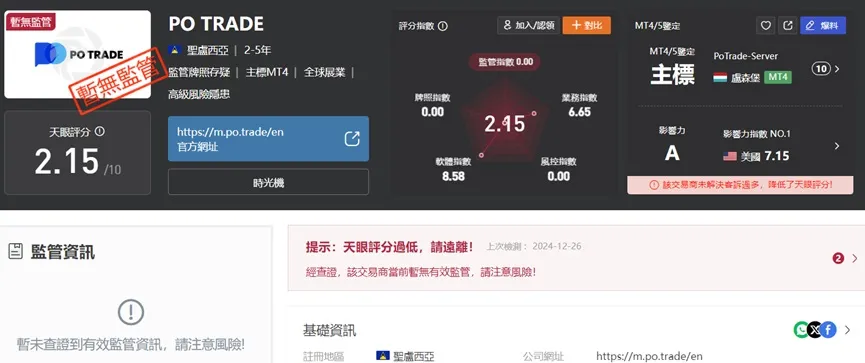The height and width of the screenshot is (363, 865).
Task: Click the Facebook social icon
Action: pos(827,330)
